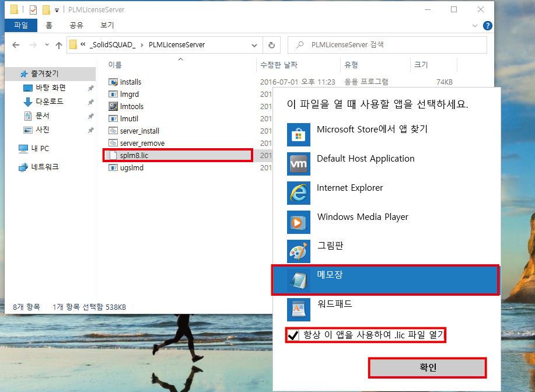Open the address bar history dropdown
The image size is (535, 392).
254,45
